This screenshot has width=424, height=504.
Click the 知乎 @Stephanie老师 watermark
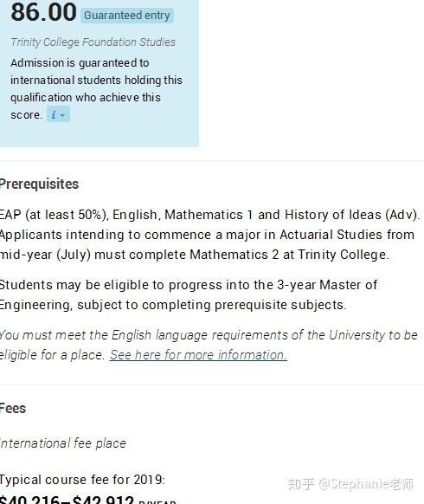(x=350, y=484)
